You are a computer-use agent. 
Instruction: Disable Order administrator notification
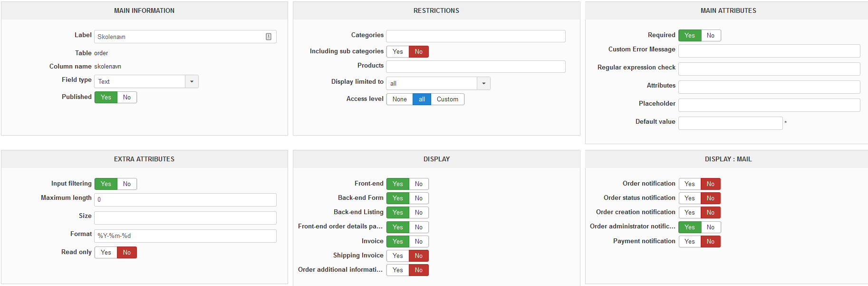(x=711, y=227)
